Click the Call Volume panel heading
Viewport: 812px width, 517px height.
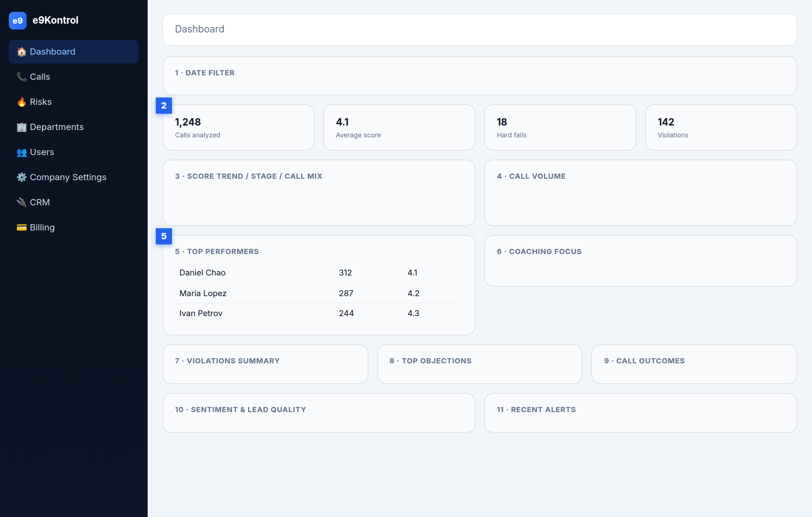coord(531,176)
